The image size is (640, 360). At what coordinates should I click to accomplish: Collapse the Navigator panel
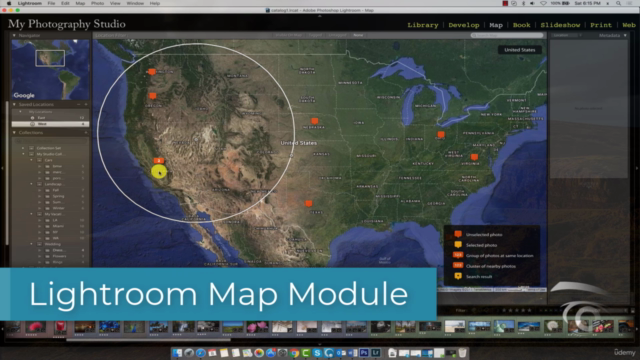point(14,36)
